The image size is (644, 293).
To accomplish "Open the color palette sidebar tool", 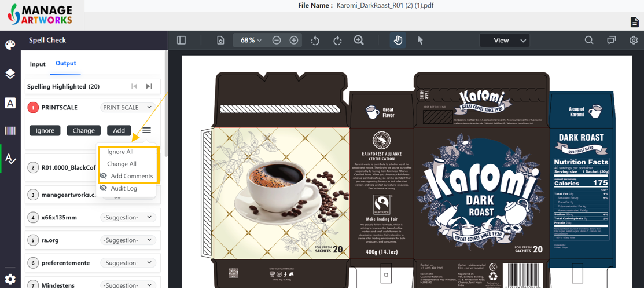I will 10,45.
